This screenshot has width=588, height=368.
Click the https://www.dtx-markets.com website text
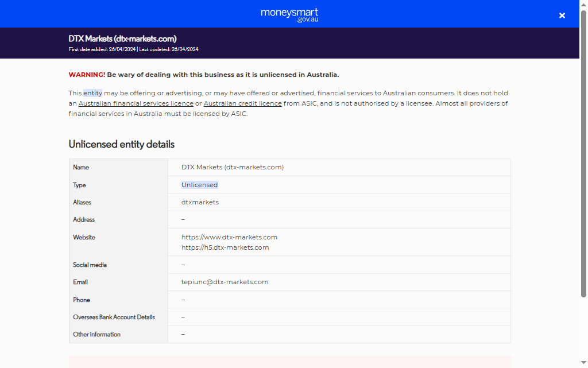point(229,237)
